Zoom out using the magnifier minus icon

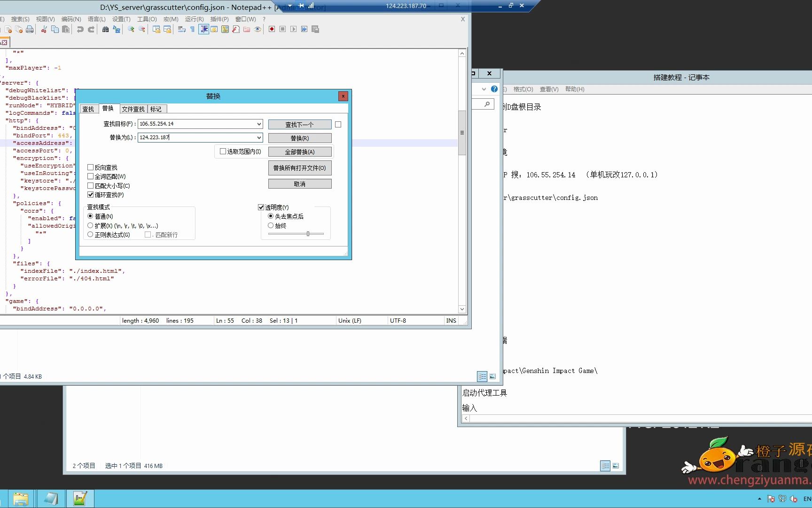click(142, 29)
